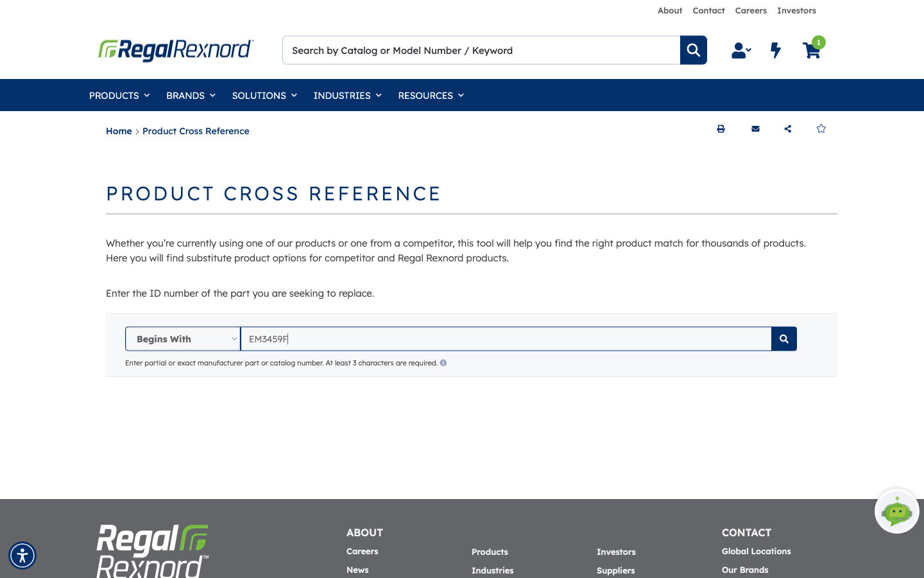The height and width of the screenshot is (578, 924).
Task: Click the footer Regal Rexnord logo
Action: 153,551
